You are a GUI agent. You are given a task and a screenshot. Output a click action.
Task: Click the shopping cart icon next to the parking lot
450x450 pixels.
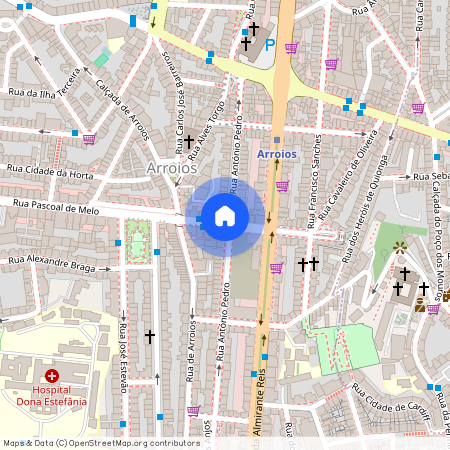coord(292,48)
